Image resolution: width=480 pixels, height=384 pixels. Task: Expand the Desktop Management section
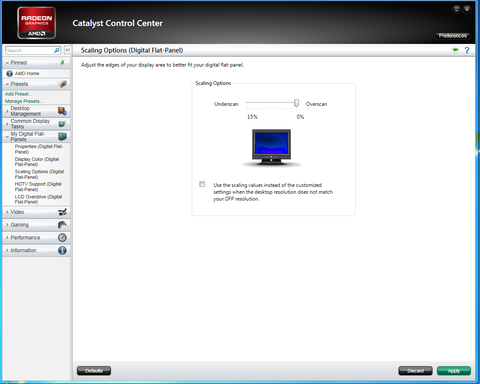pos(7,111)
